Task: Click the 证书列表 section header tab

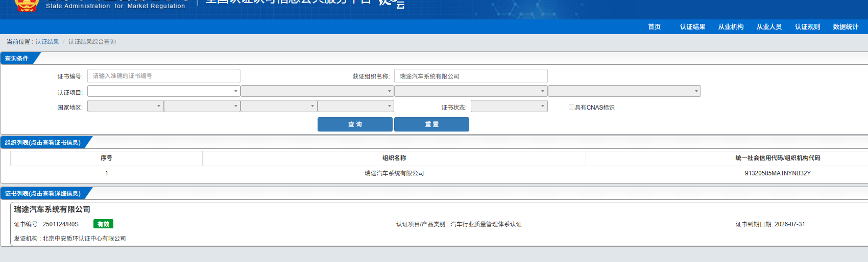Action: (x=43, y=194)
